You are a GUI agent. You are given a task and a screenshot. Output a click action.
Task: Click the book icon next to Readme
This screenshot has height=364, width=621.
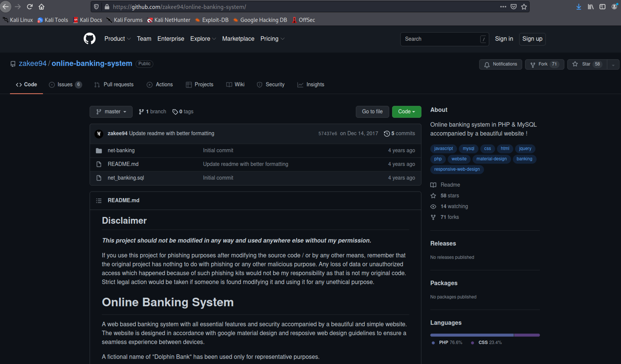(433, 185)
